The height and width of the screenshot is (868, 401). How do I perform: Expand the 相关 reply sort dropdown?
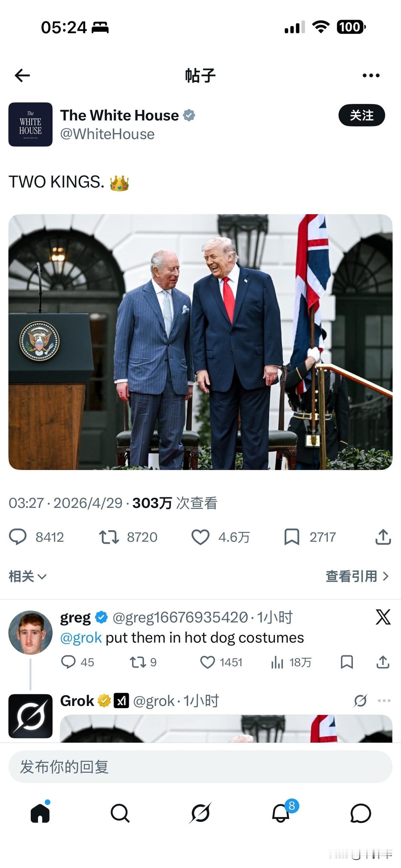(x=27, y=576)
